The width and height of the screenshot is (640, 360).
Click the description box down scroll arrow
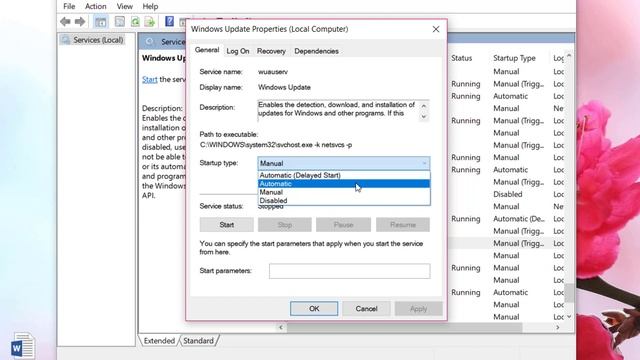click(424, 116)
